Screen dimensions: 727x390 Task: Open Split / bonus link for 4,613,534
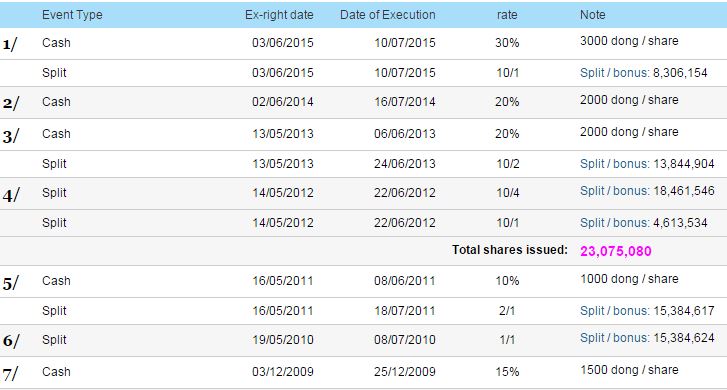614,223
